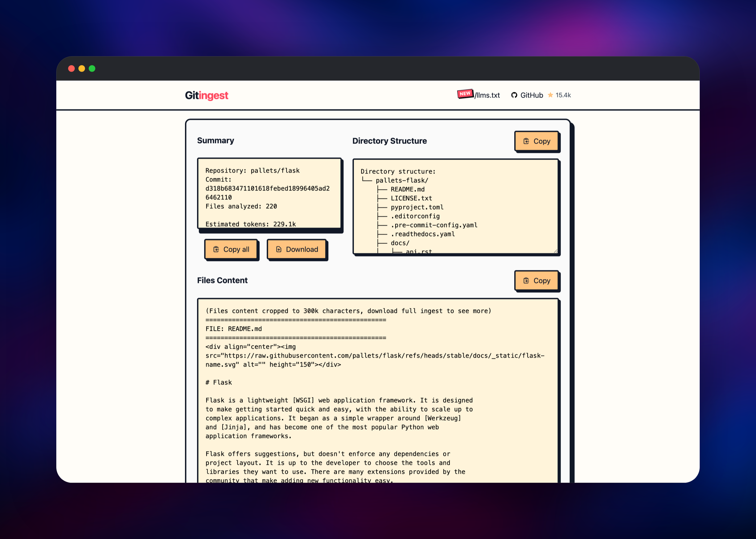Open the /llms.txt link
The image size is (756, 539).
pyautogui.click(x=487, y=95)
